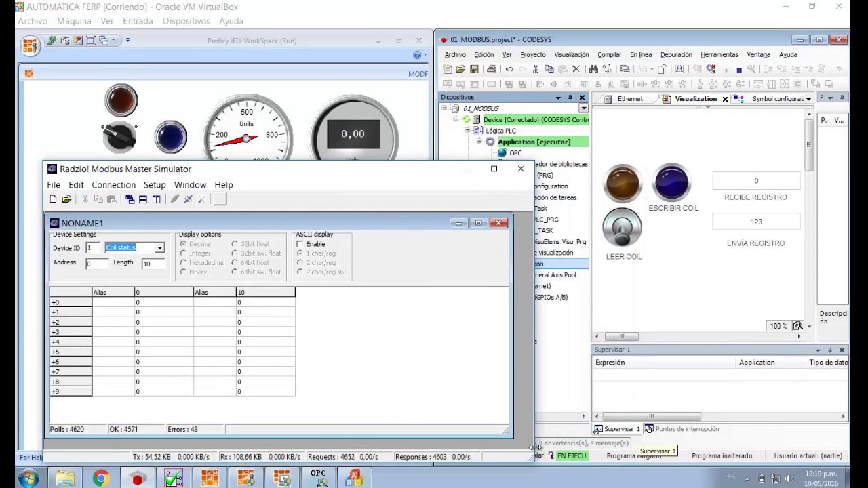Open the Dispositivos menu in VirtualBox

pos(186,21)
